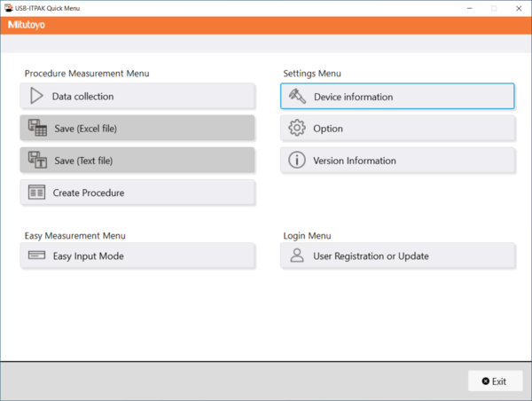The image size is (532, 401).
Task: Click the play triangle icon for Data collection
Action: coord(35,97)
